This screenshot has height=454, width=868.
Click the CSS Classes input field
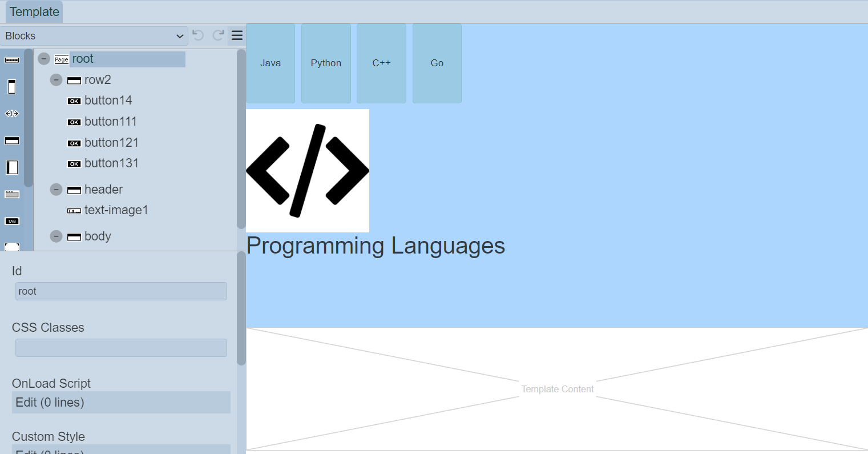tap(121, 348)
